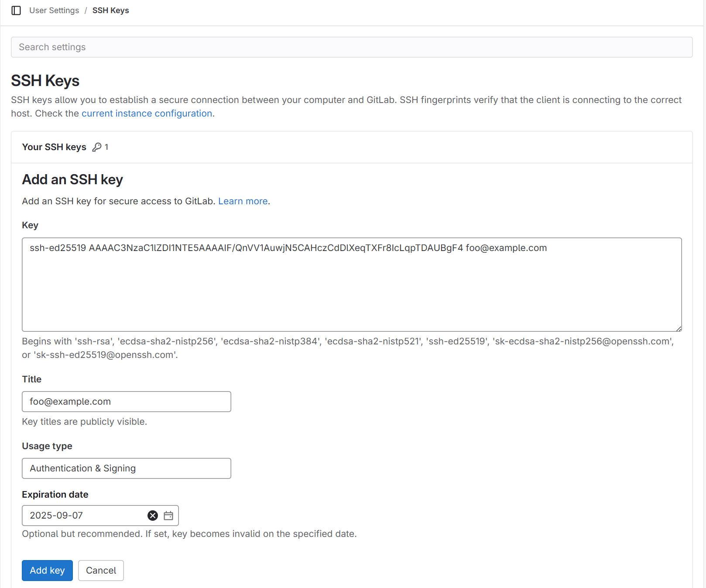The image size is (706, 588).
Task: Clear the expiration date value
Action: (x=153, y=516)
